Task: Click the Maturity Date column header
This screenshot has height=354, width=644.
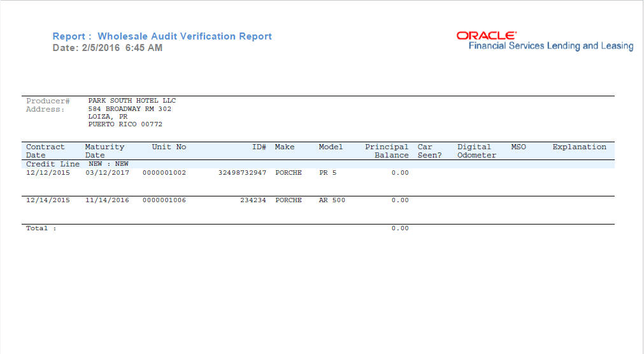Action: (104, 151)
